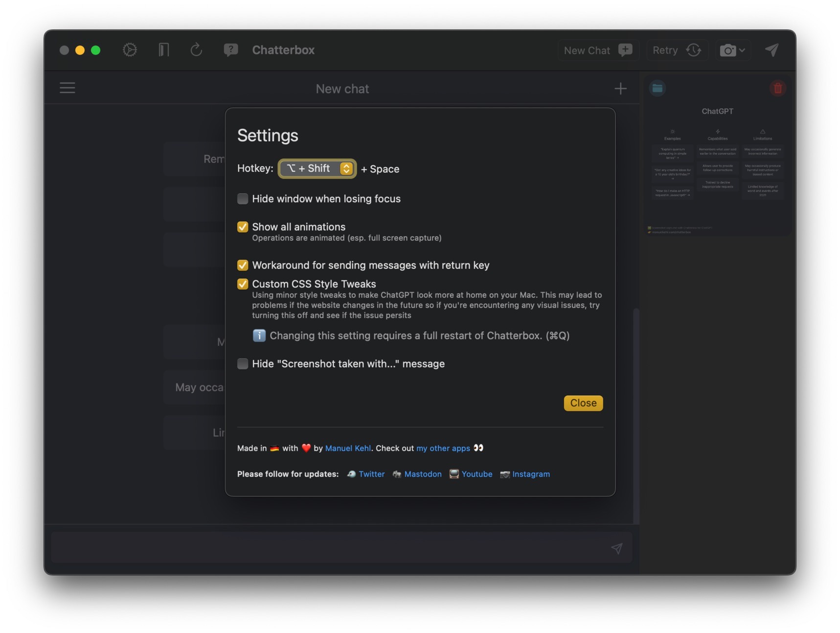Screen dimensions: 840x633
Task: Enable Hide window when losing focus
Action: pyautogui.click(x=243, y=199)
